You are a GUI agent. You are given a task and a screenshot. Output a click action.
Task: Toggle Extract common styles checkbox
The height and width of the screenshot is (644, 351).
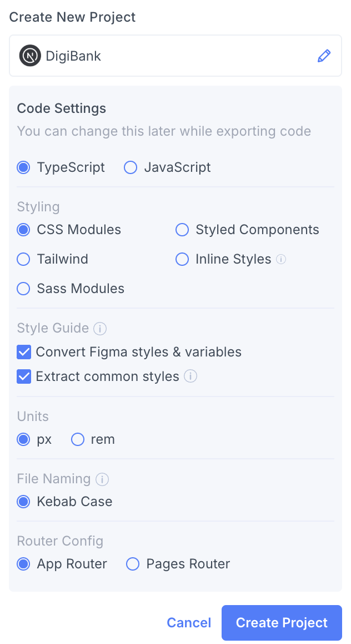tap(24, 377)
